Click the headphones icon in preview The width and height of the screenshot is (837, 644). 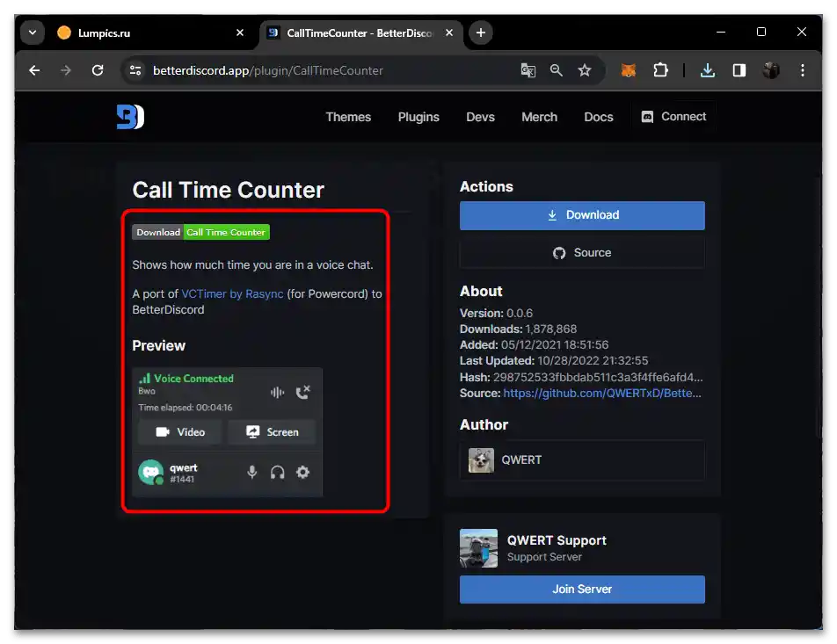(x=277, y=472)
